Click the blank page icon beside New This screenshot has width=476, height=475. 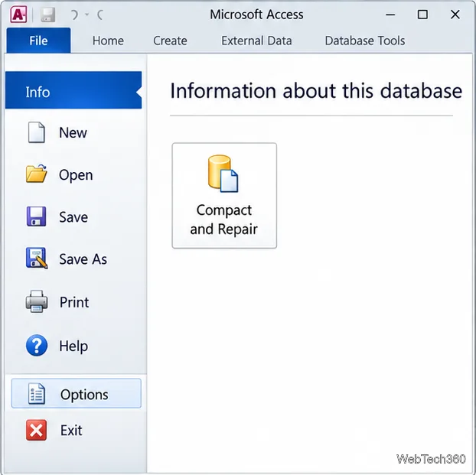(37, 132)
